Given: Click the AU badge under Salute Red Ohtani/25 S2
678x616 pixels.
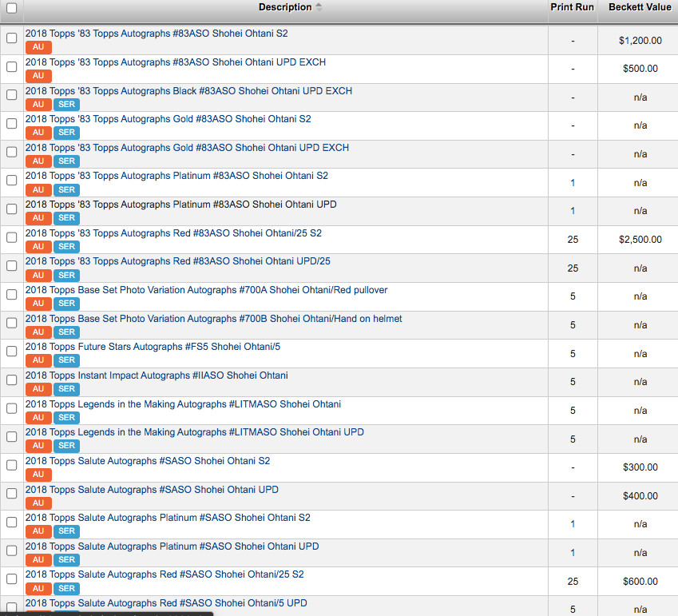Looking at the screenshot, I should 38,588.
